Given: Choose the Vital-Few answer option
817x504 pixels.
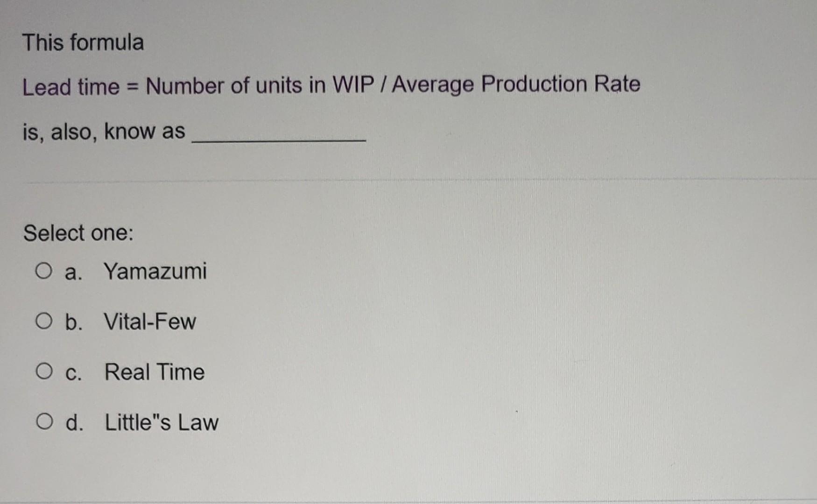Looking at the screenshot, I should tap(149, 322).
